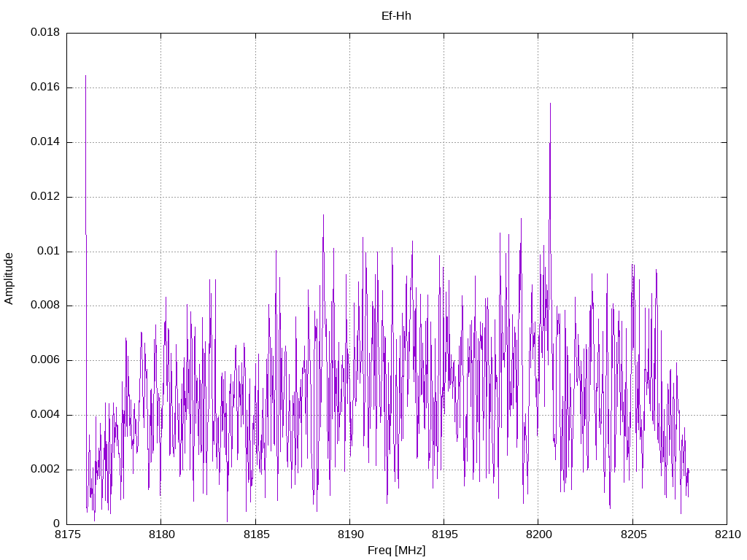The height and width of the screenshot is (560, 747).
Task: Select the y-axis tick label 0.016
Action: tap(45, 87)
